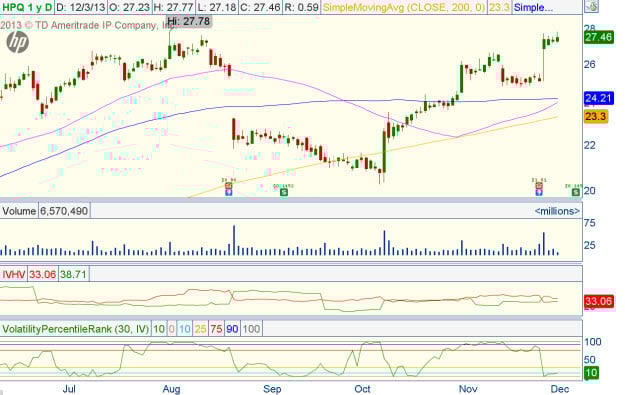This screenshot has width=625, height=395.
Task: Open the red conference call icon in August
Action: coord(229,186)
